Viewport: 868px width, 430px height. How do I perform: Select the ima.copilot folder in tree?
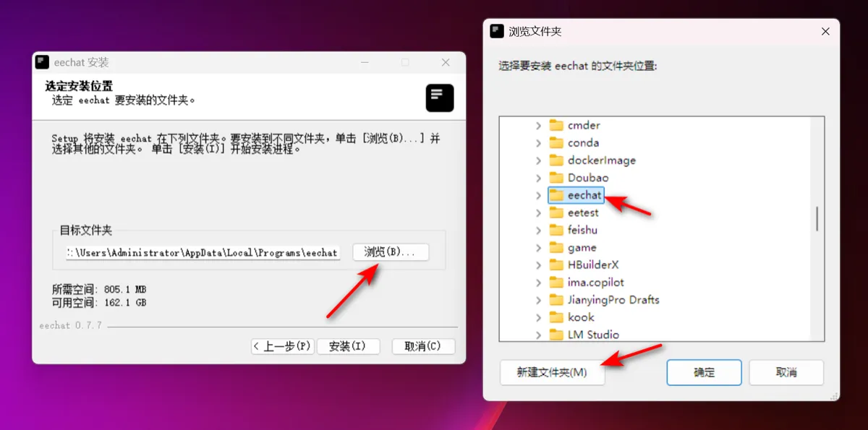point(587,283)
